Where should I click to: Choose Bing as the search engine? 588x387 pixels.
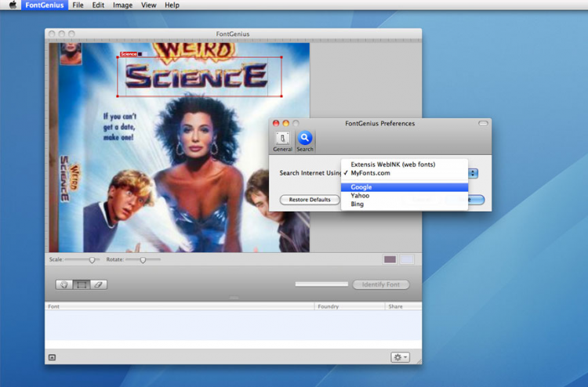[x=405, y=204]
